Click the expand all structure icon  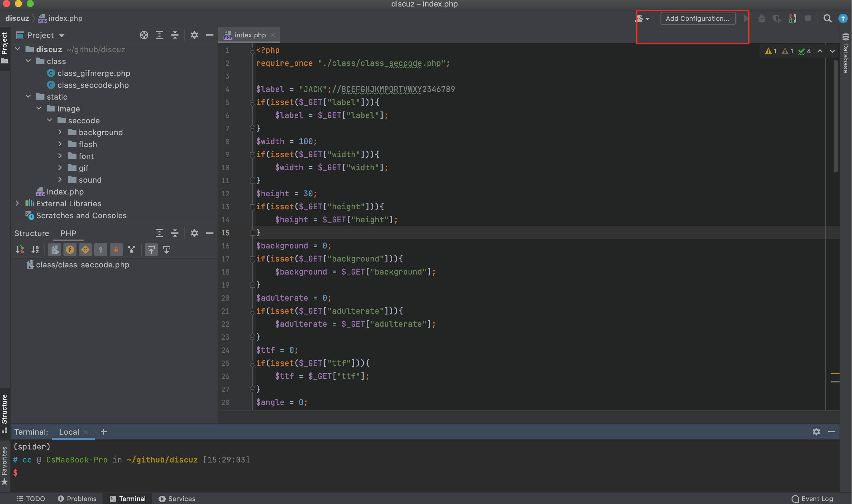[x=159, y=232]
